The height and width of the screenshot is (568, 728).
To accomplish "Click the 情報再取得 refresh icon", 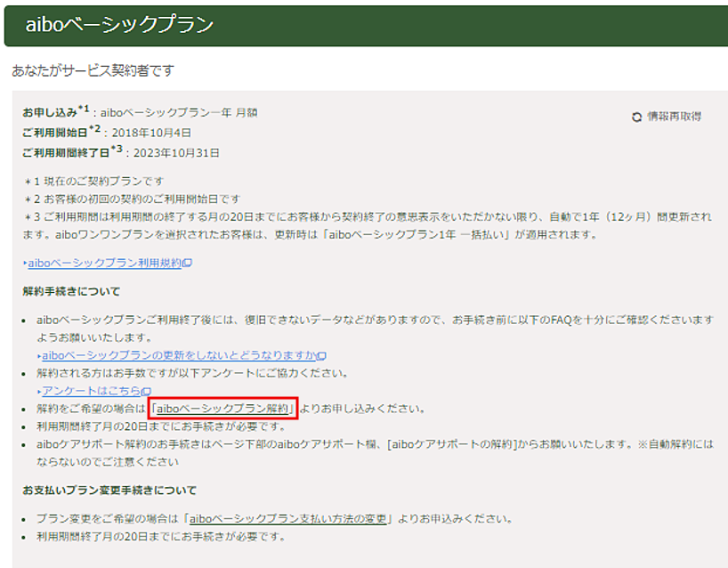I will click(636, 118).
